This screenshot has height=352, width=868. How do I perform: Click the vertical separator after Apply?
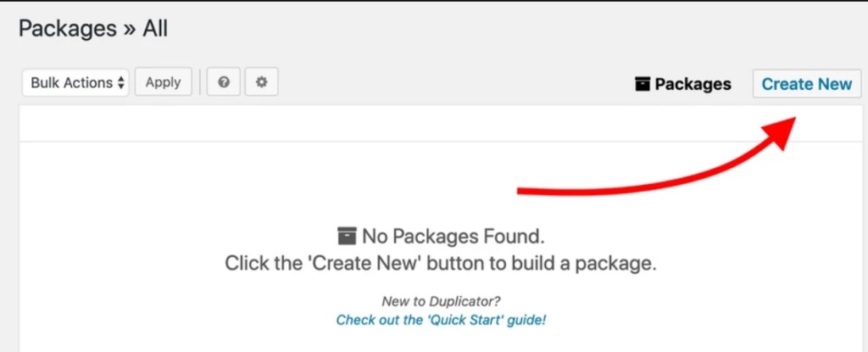coord(200,82)
